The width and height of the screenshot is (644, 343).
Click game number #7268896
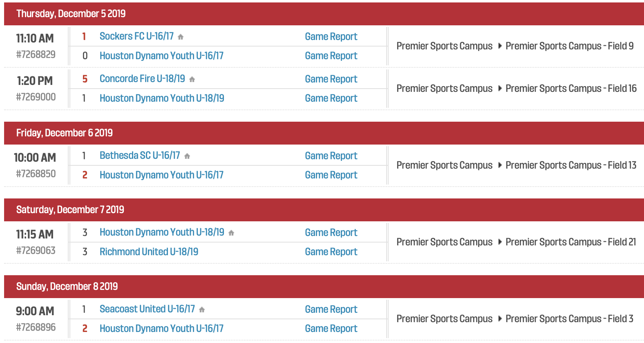[36, 327]
